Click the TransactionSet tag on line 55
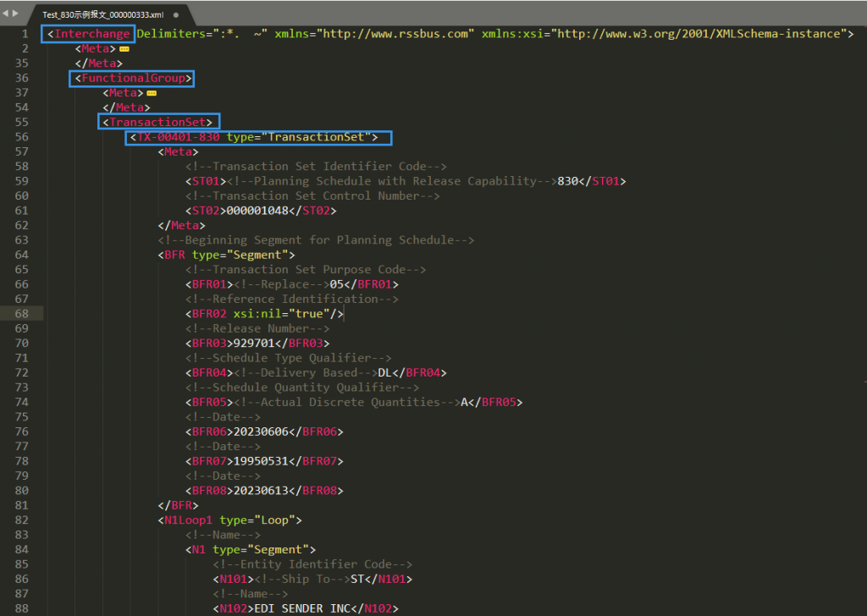The height and width of the screenshot is (616, 867). point(157,122)
